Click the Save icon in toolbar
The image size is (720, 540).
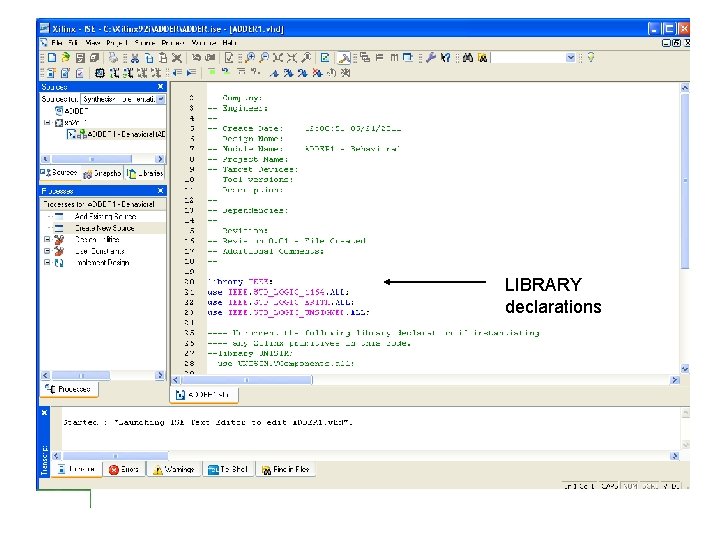click(79, 59)
